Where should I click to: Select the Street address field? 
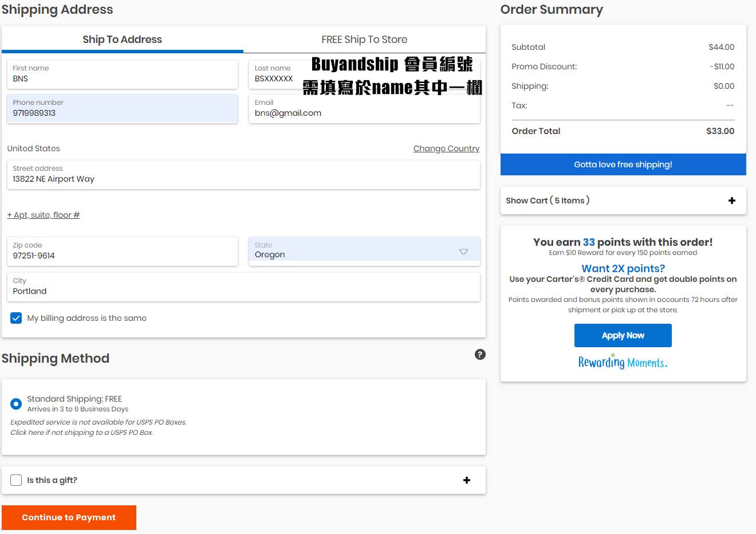click(x=243, y=175)
